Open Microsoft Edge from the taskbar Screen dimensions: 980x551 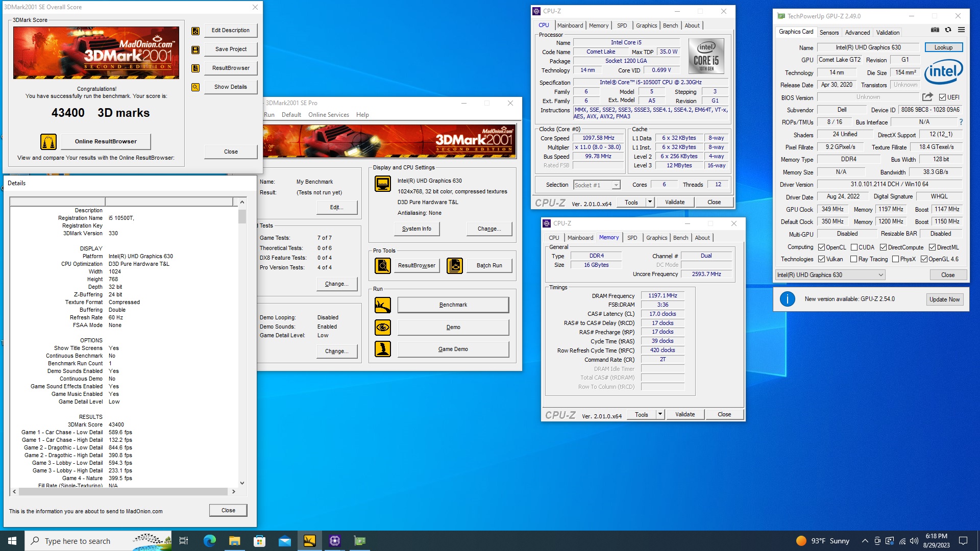(x=209, y=541)
